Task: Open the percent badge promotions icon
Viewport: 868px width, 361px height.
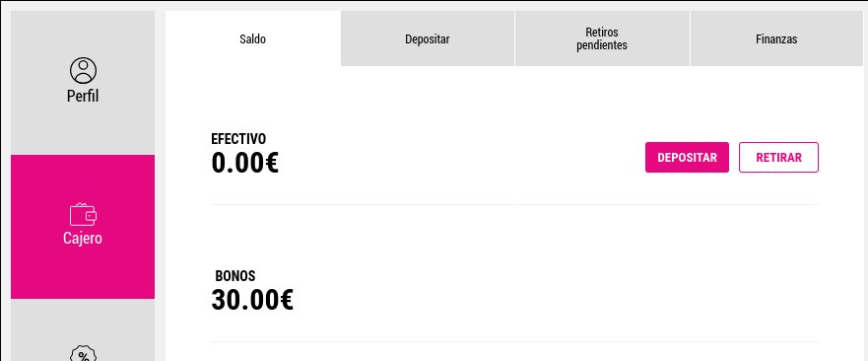Action: pyautogui.click(x=83, y=354)
